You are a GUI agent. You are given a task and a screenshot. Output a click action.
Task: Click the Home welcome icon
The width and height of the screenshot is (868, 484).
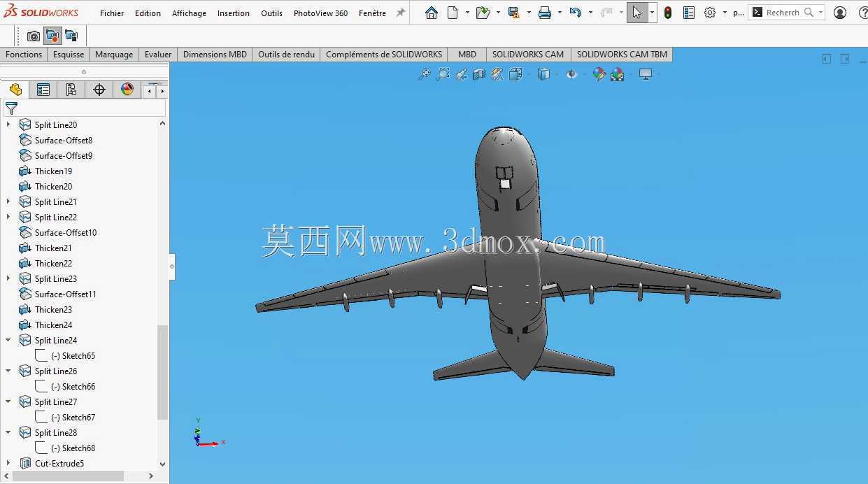point(431,13)
